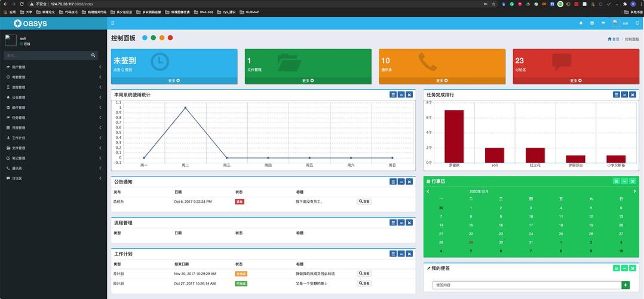Focus the 便签内容 note input field

coord(528,285)
